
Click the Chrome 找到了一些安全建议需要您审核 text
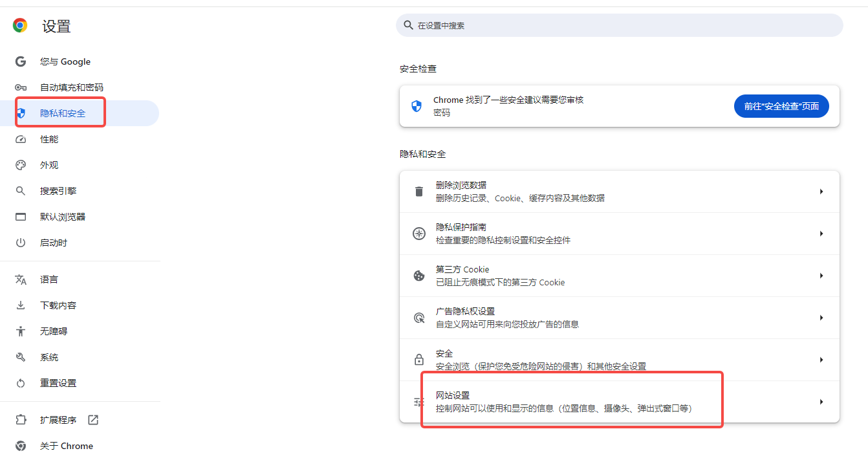(x=508, y=100)
